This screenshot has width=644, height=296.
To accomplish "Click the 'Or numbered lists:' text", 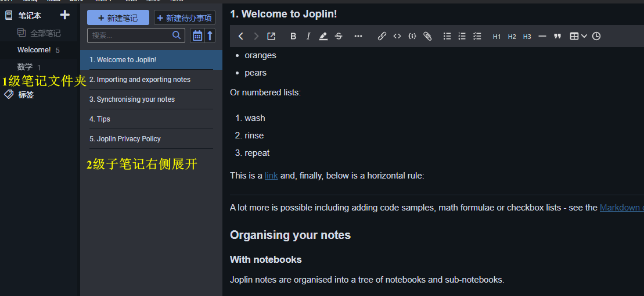I will 265,92.
